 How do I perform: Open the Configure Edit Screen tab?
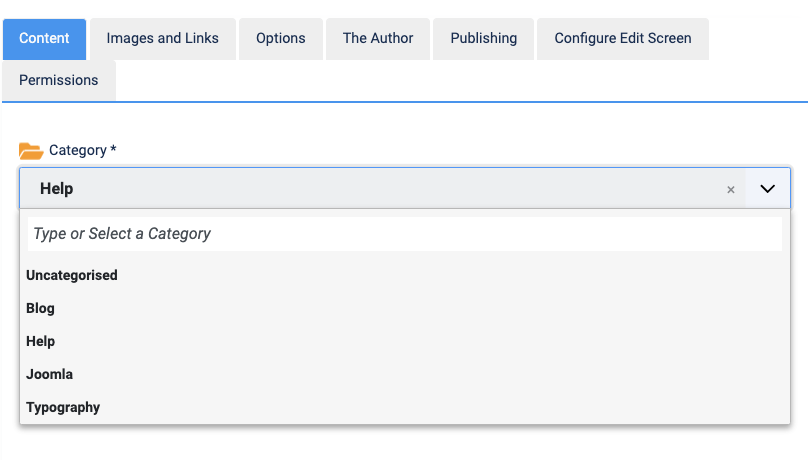click(622, 39)
